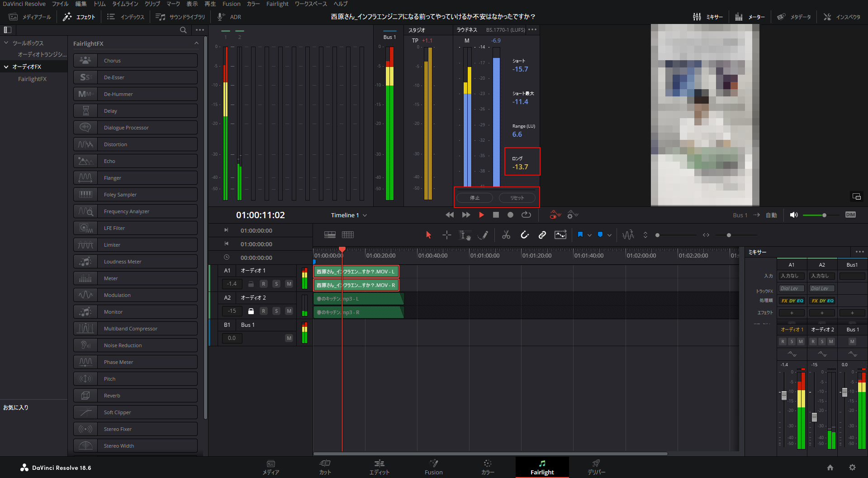Image resolution: width=868 pixels, height=478 pixels.
Task: Open the Timeline menu in menu bar
Action: (x=125, y=4)
